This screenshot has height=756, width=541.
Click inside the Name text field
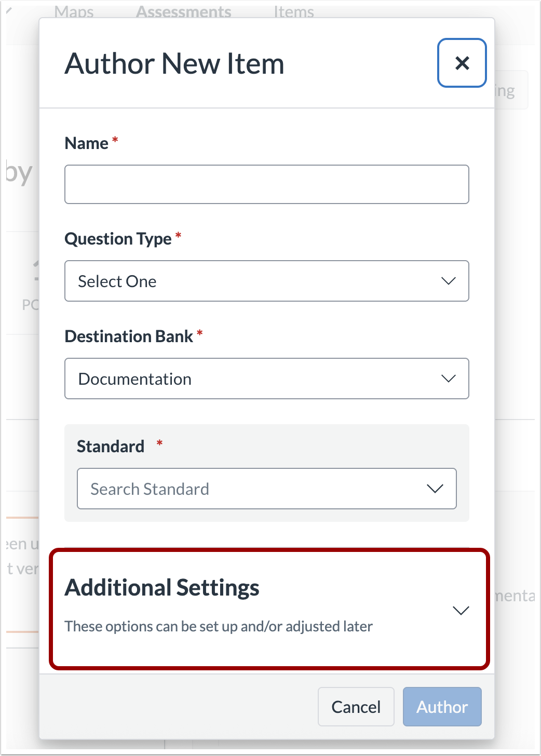267,184
